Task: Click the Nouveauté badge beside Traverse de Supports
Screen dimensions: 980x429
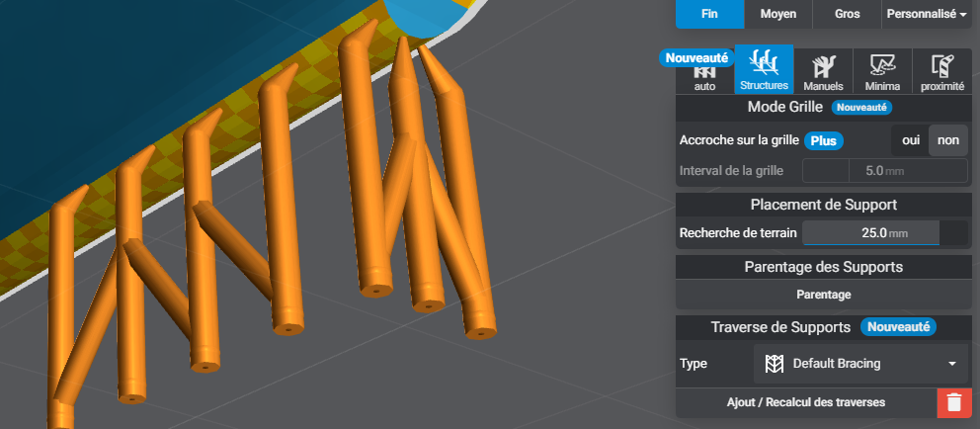Action: [x=898, y=326]
